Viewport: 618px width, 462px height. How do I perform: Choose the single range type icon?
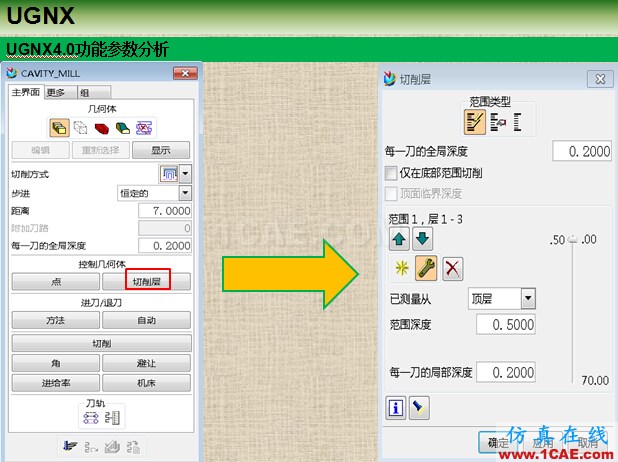[517, 122]
